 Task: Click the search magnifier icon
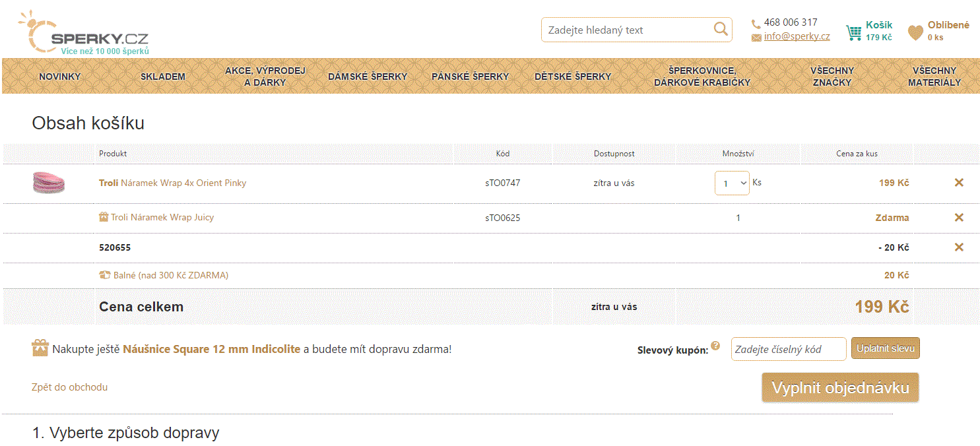click(x=720, y=30)
